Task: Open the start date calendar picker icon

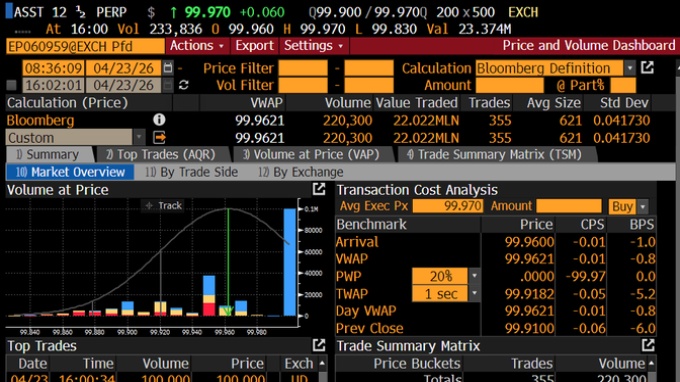Action: [167, 68]
